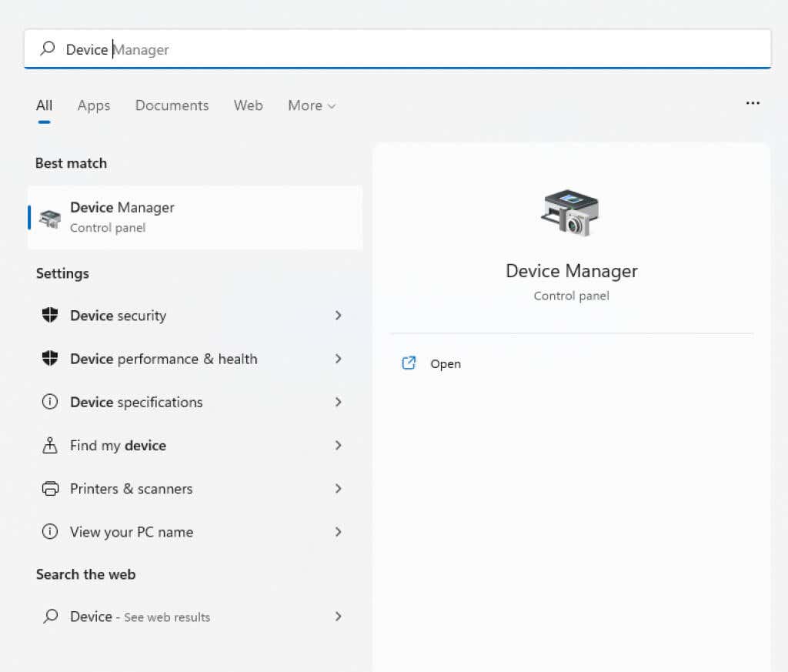This screenshot has height=672, width=788.
Task: Click the Device specifications info icon
Action: point(50,402)
